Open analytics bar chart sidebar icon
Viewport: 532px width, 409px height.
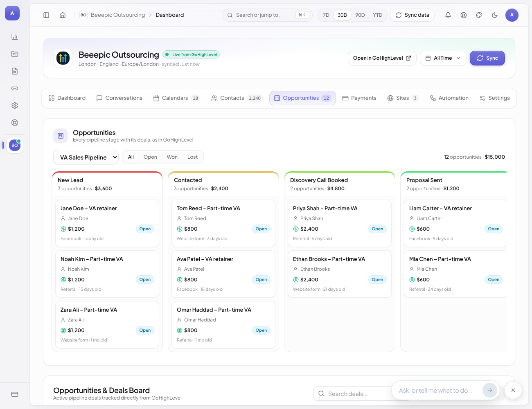(x=15, y=37)
